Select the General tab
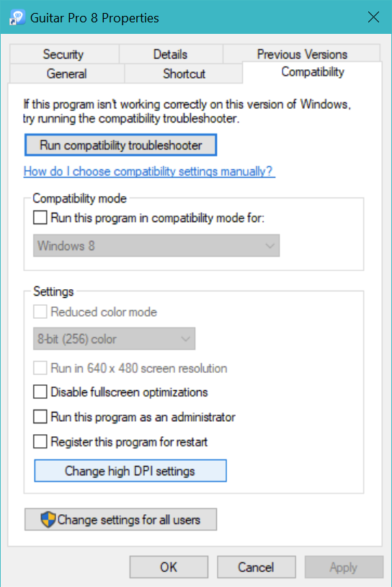Image resolution: width=392 pixels, height=587 pixels. [67, 74]
